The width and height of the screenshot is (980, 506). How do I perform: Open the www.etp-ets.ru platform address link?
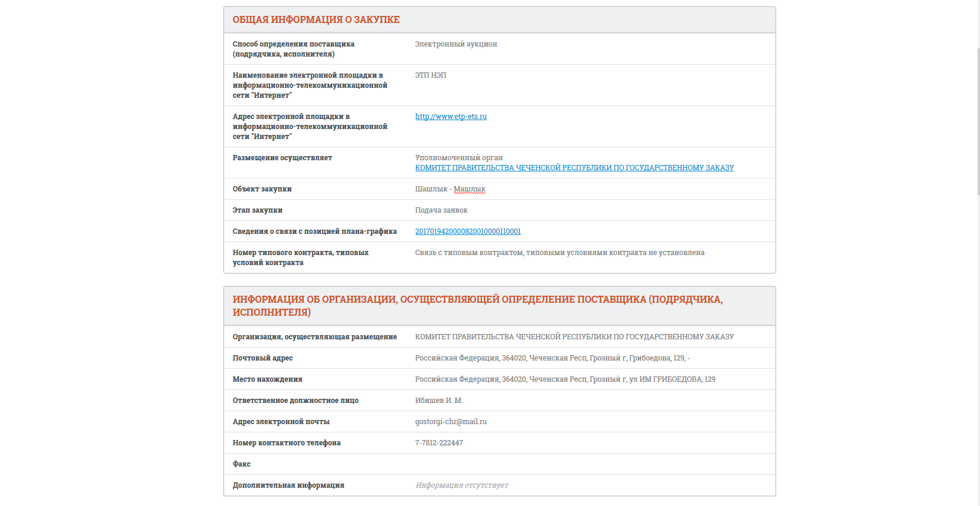click(450, 117)
